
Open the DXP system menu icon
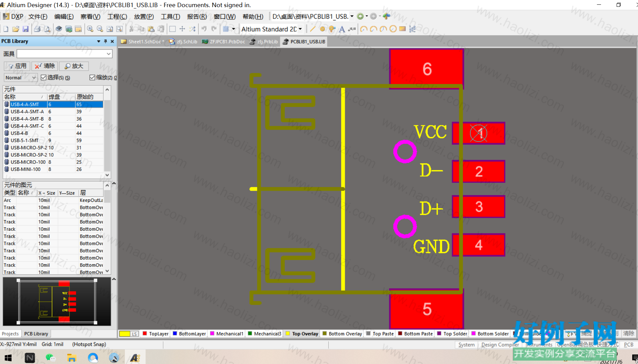pyautogui.click(x=13, y=17)
